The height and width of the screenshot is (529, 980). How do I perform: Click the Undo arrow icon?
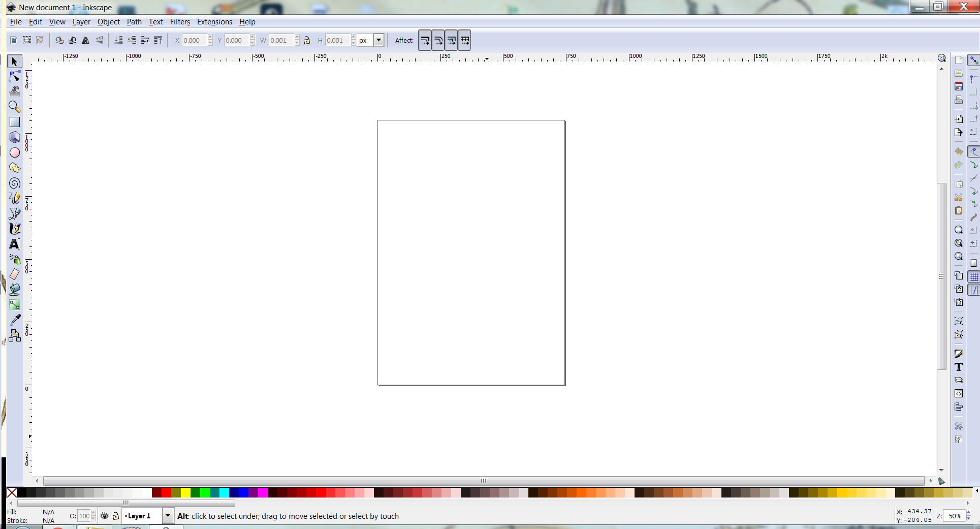pyautogui.click(x=959, y=151)
